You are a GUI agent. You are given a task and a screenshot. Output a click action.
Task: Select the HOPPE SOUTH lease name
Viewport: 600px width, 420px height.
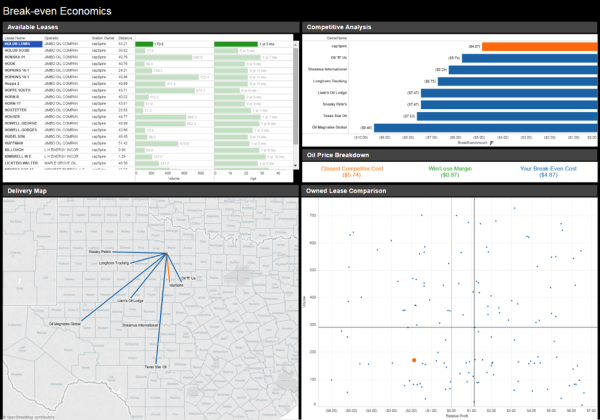(x=18, y=90)
